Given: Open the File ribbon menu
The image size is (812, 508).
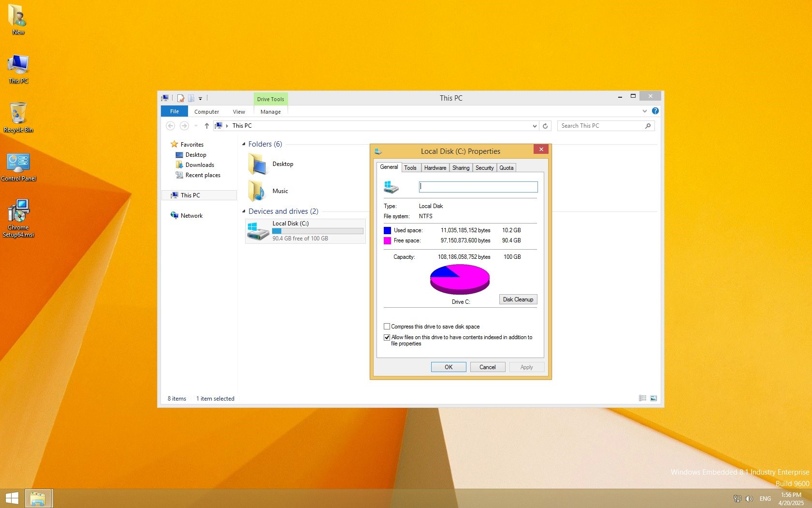Looking at the screenshot, I should pos(174,111).
